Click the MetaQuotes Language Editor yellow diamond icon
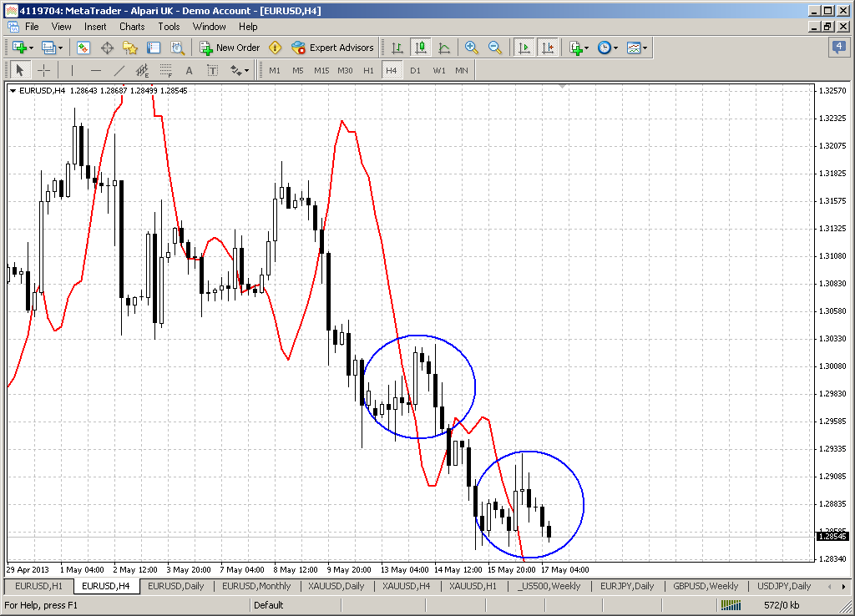 click(276, 48)
